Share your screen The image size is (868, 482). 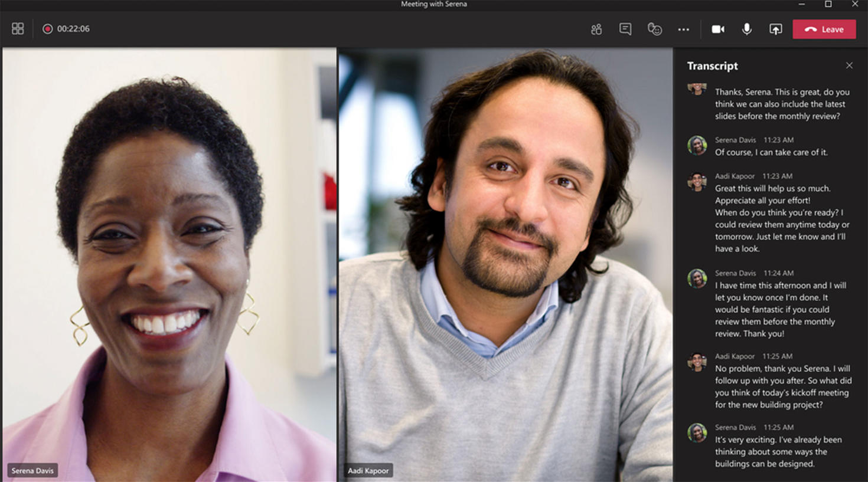(775, 28)
